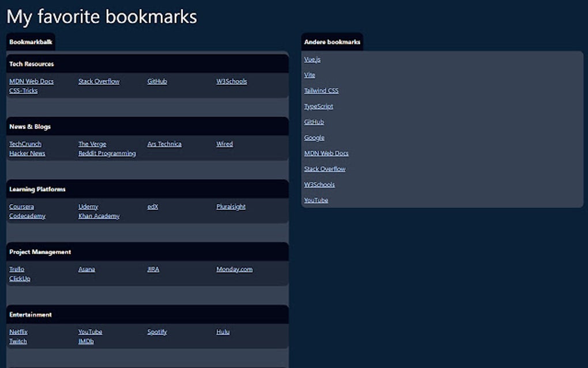
Task: Open W3Schools in Andere bookmarks list
Action: coord(319,185)
